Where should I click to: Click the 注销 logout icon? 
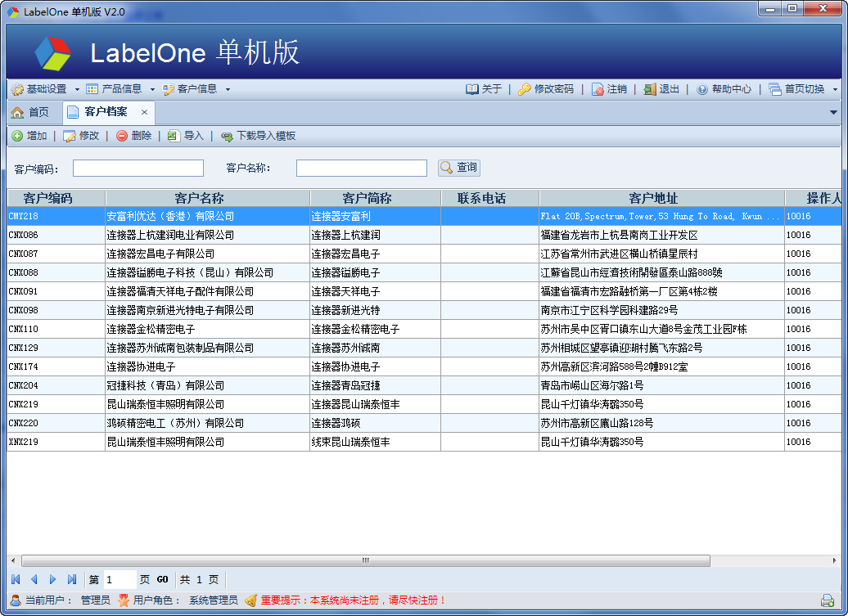[x=598, y=89]
